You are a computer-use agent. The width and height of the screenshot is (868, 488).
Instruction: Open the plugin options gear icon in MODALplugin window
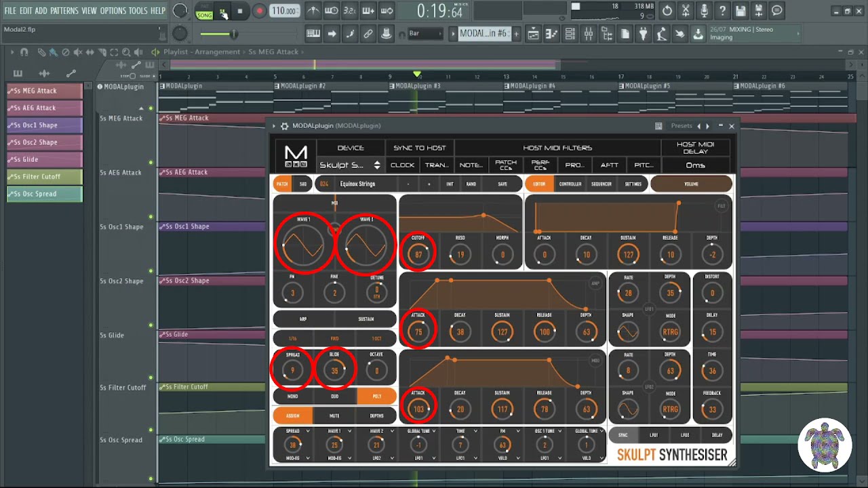[x=285, y=126]
